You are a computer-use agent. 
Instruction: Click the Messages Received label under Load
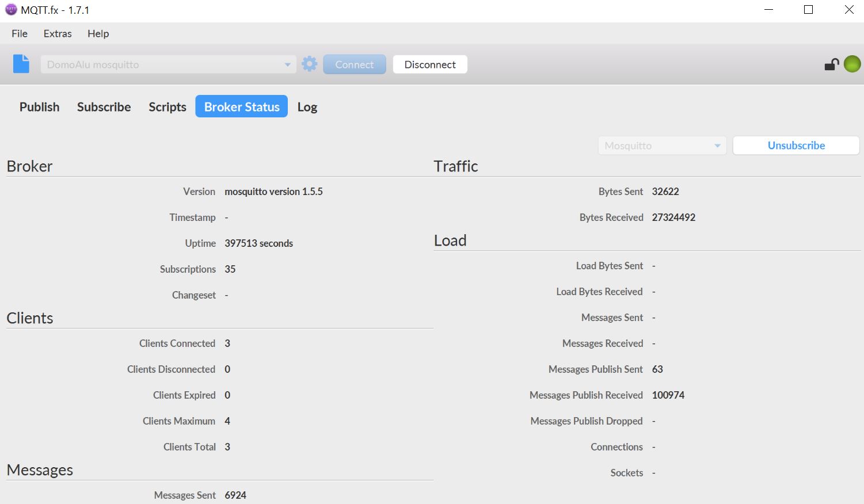[603, 343]
